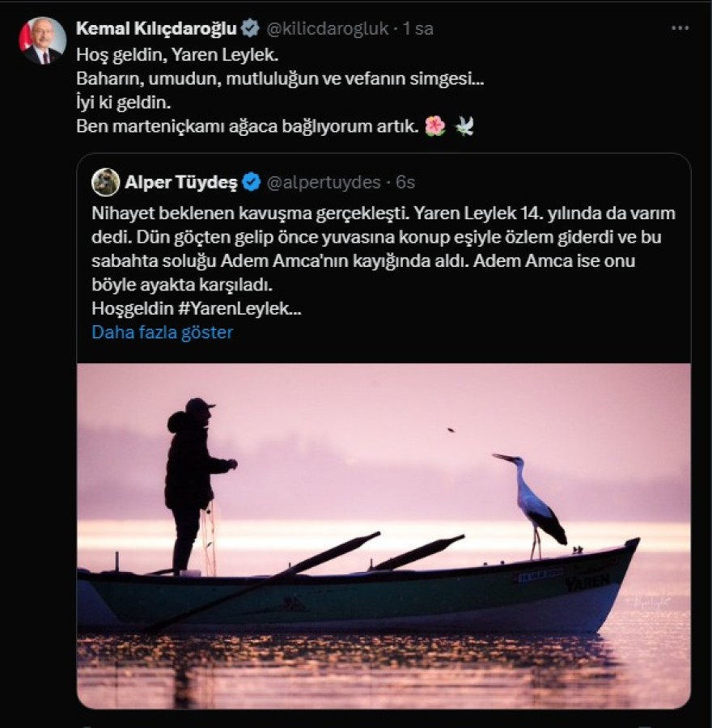Click Kemal Kılıçdaroğlu's profile avatar
The image size is (712, 728).
42,40
